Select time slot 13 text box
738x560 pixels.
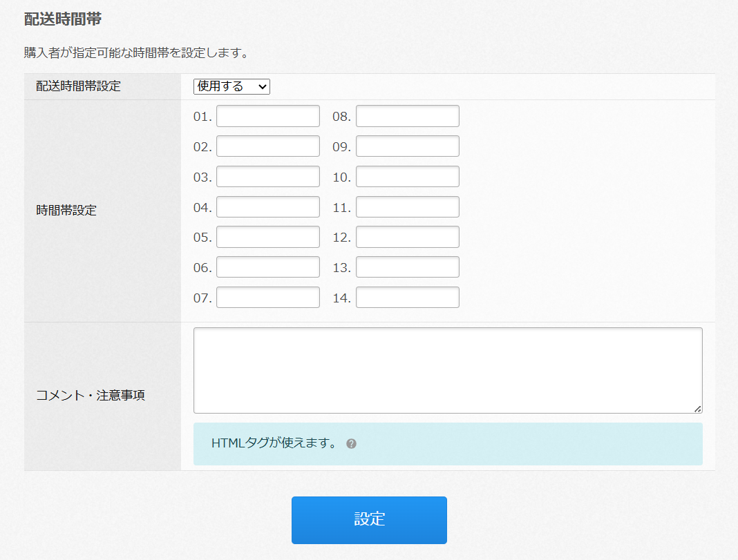407,267
